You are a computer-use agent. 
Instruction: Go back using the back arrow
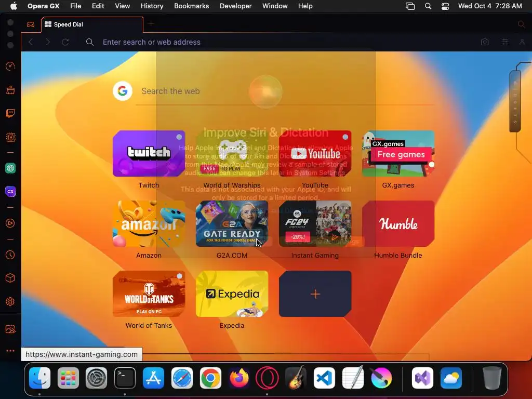[x=31, y=42]
